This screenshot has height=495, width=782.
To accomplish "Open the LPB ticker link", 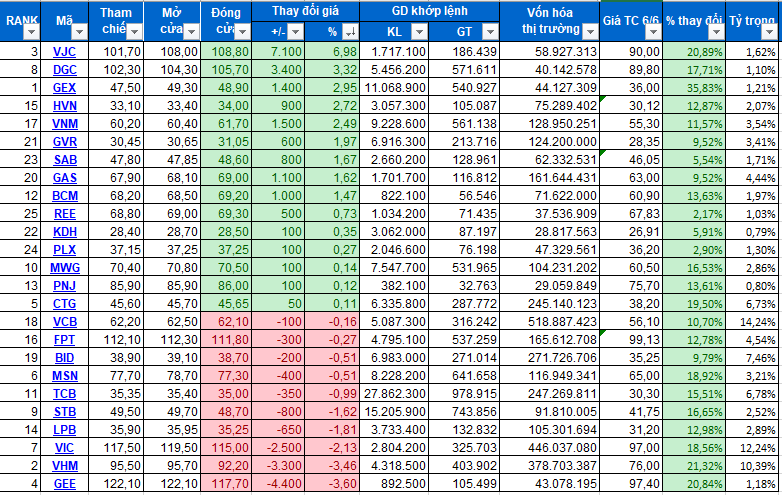I will pyautogui.click(x=64, y=429).
